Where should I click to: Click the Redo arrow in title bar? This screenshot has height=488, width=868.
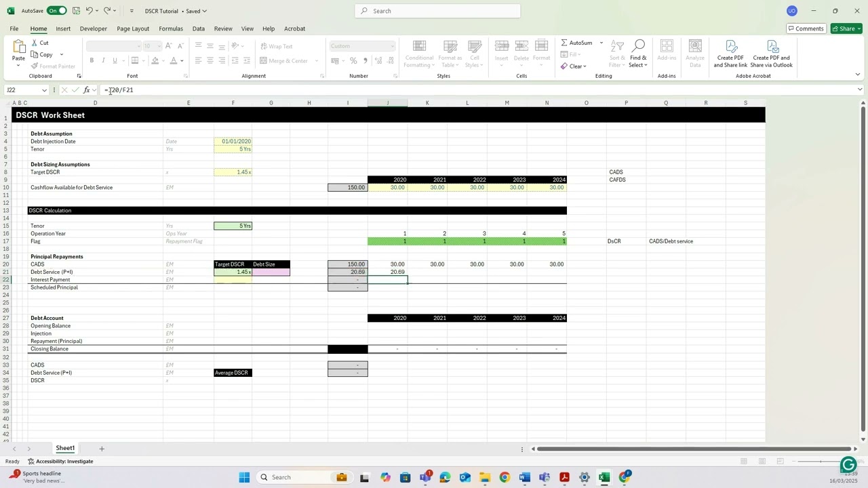pos(107,11)
